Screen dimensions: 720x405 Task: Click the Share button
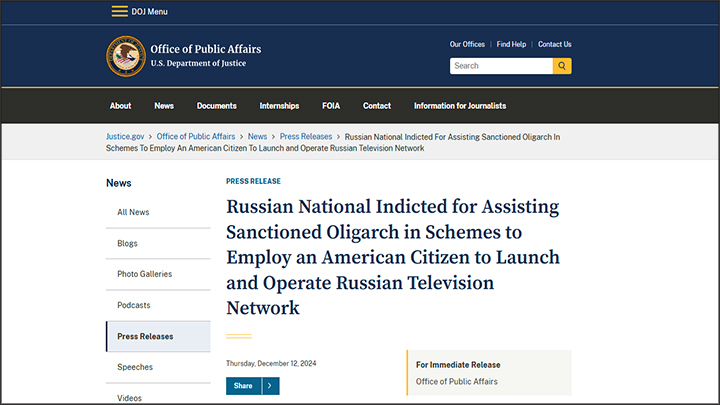(243, 385)
